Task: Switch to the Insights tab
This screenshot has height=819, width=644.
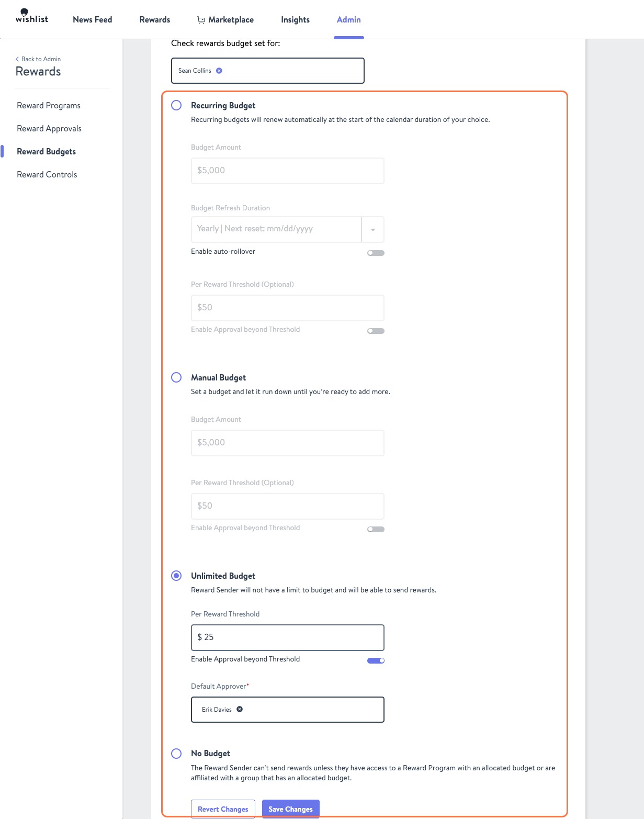Action: pyautogui.click(x=295, y=19)
